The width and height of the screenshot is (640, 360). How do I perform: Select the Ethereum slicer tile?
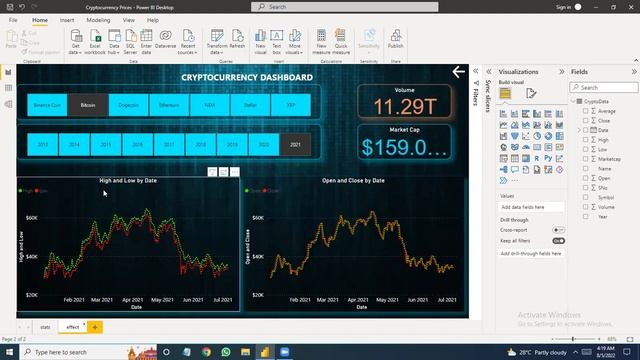(x=169, y=105)
